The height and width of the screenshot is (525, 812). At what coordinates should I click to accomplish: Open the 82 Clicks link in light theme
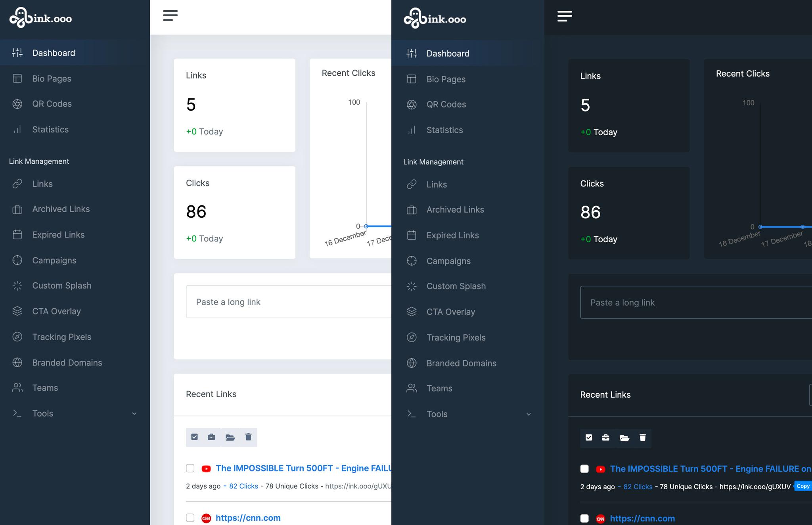[243, 486]
